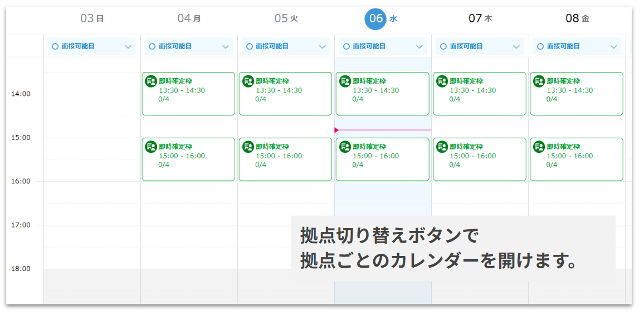
Task: Expand the 面接可能日 chevron under 07木
Action: pos(516,47)
